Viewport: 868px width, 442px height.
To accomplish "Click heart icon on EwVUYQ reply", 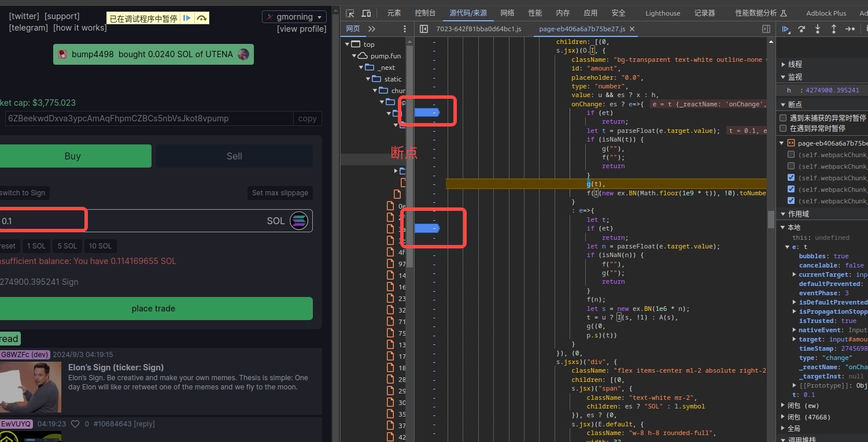I will pos(75,424).
